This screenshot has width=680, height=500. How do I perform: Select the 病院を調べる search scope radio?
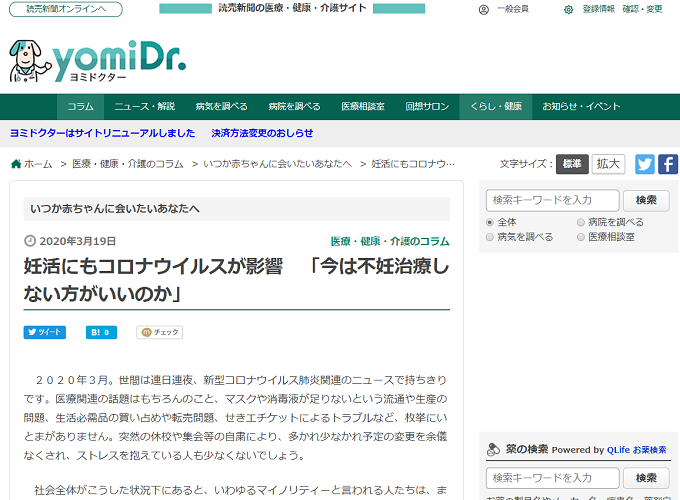click(581, 222)
